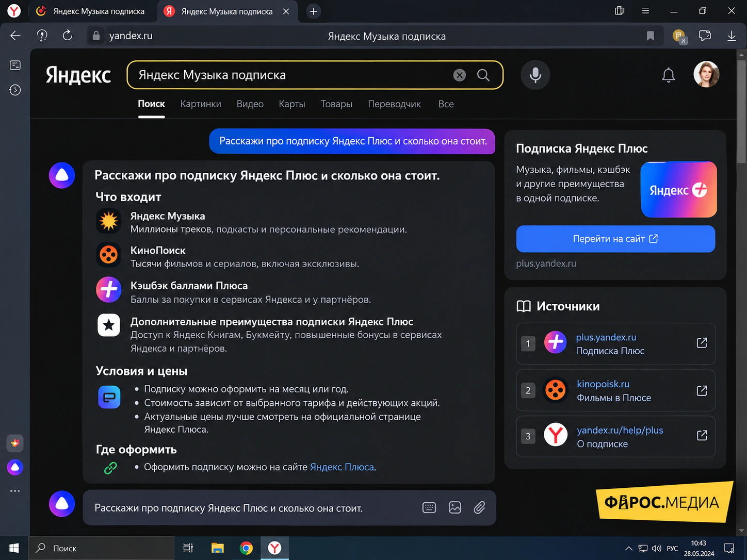
Task: Click the user profile avatar
Action: (706, 75)
